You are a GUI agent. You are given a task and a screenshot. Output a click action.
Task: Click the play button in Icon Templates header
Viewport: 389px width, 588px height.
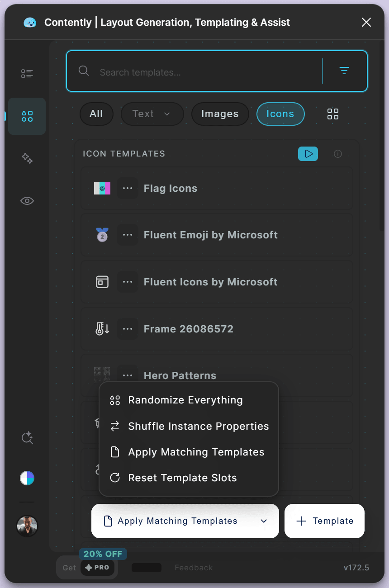point(308,154)
